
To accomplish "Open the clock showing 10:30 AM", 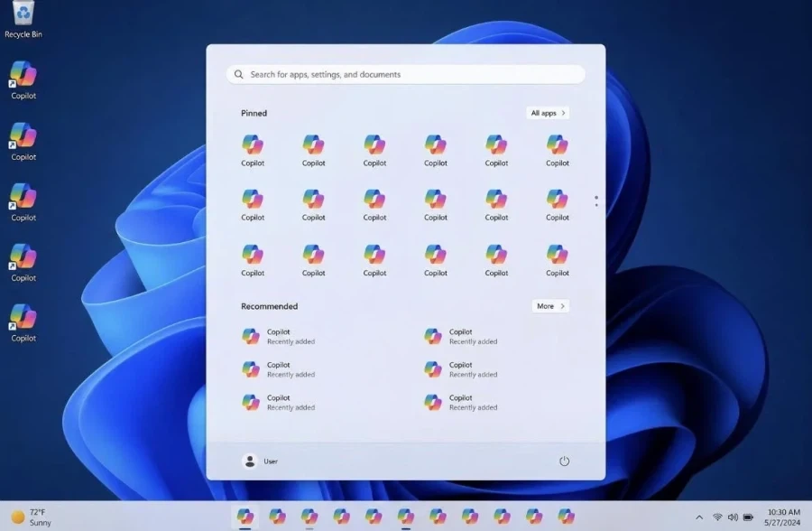I will tap(783, 517).
